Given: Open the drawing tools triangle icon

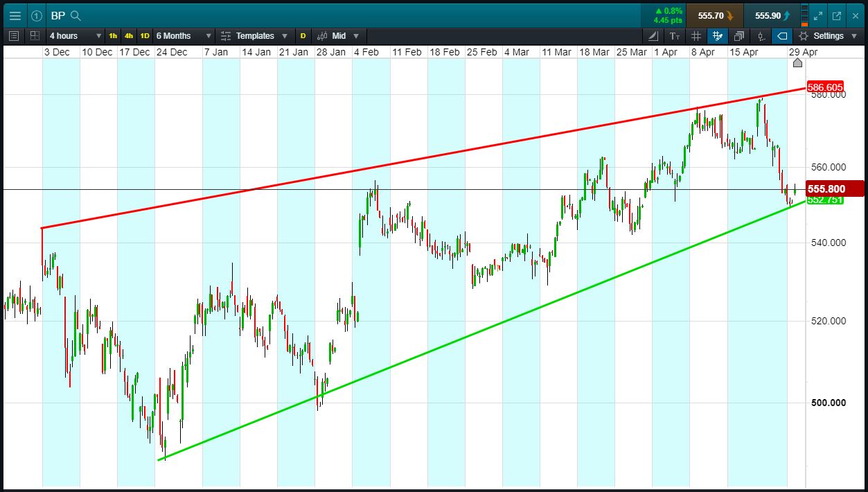Looking at the screenshot, I should point(654,36).
